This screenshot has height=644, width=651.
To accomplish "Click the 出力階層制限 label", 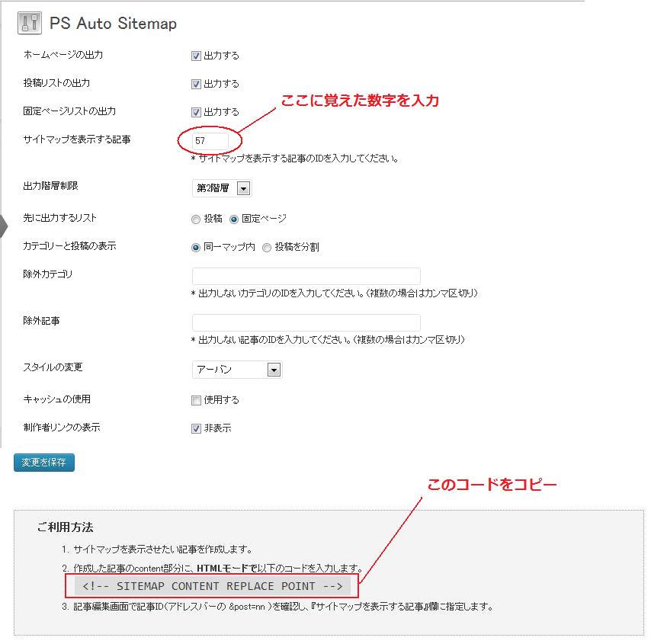I will 50,186.
